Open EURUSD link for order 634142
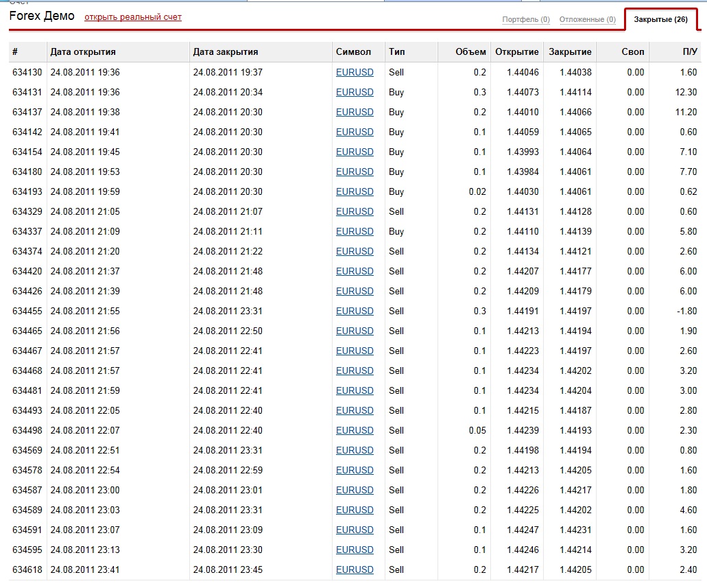707x588 pixels. (x=355, y=132)
